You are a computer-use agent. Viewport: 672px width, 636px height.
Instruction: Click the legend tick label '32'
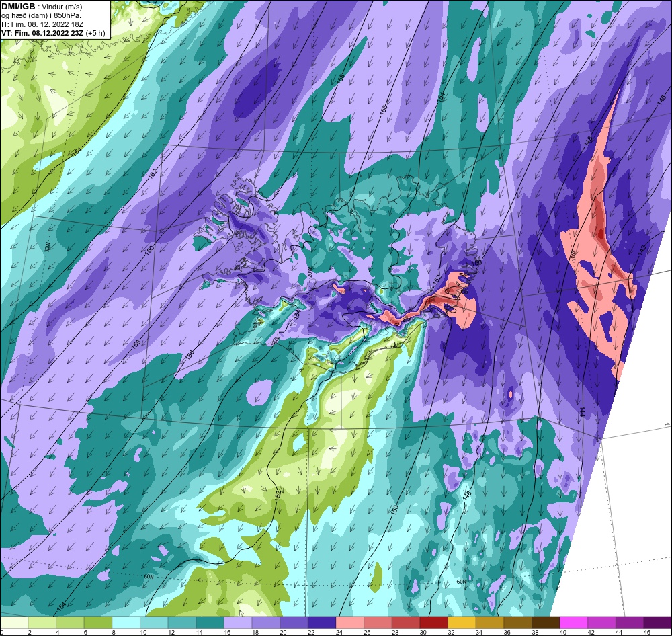452,632
